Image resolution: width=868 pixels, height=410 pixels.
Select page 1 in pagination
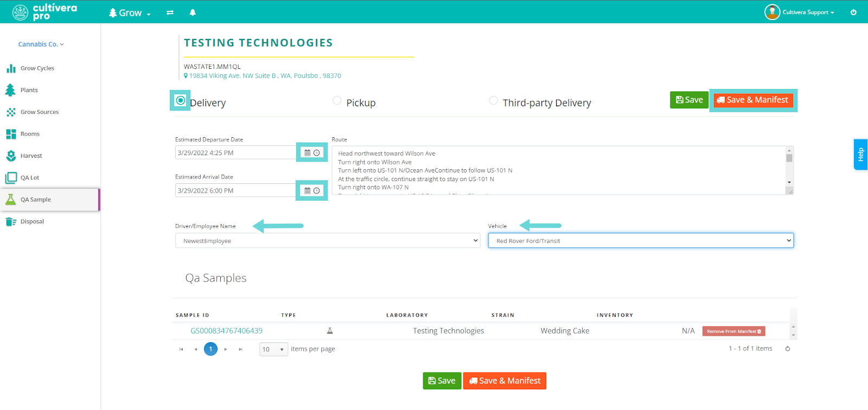pyautogui.click(x=210, y=349)
